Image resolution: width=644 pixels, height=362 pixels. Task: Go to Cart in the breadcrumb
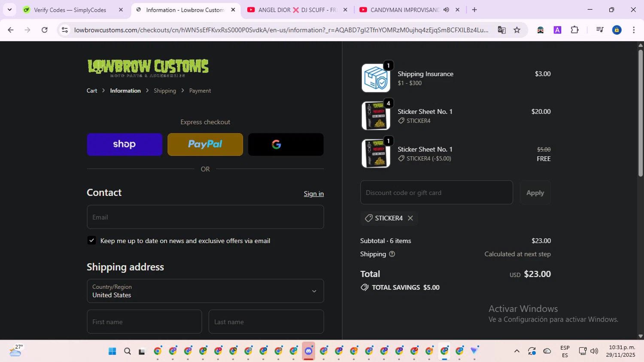point(92,91)
